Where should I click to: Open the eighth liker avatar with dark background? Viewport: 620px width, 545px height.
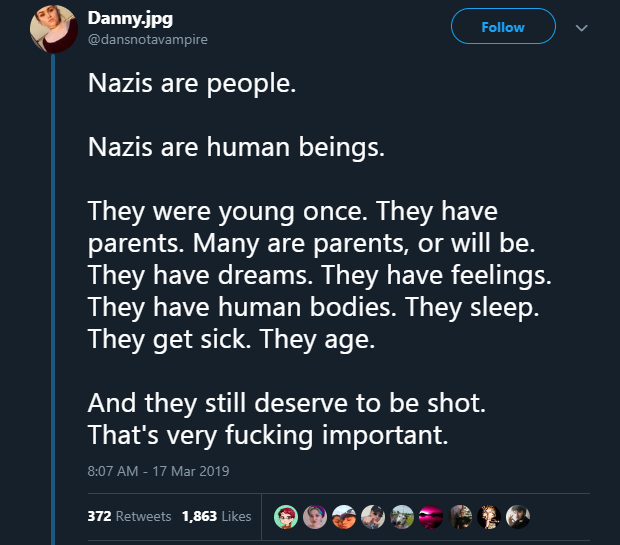490,516
